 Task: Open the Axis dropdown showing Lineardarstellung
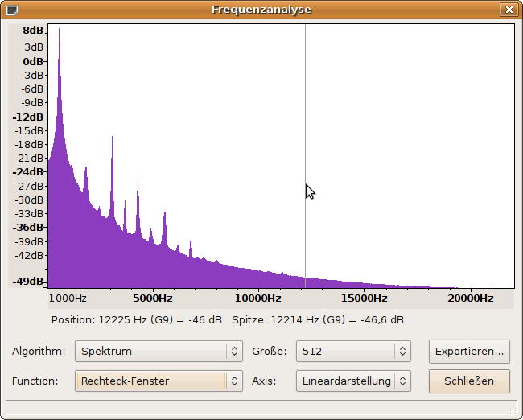pos(353,381)
